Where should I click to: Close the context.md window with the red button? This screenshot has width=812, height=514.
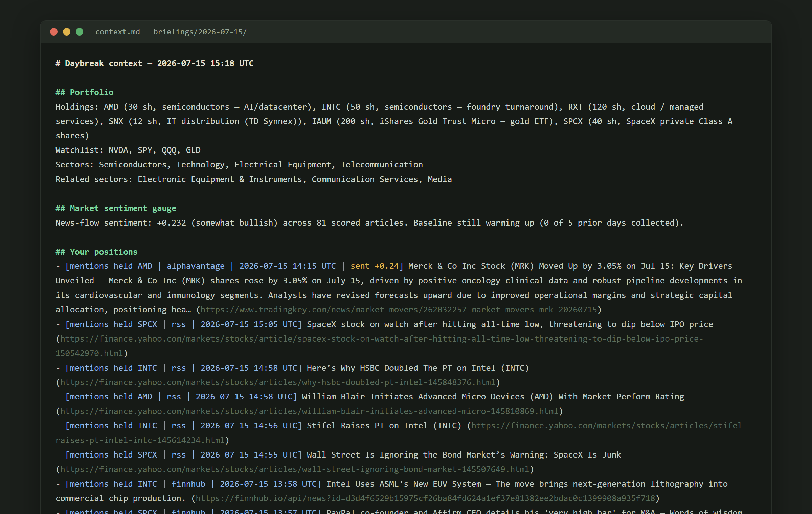(x=54, y=32)
